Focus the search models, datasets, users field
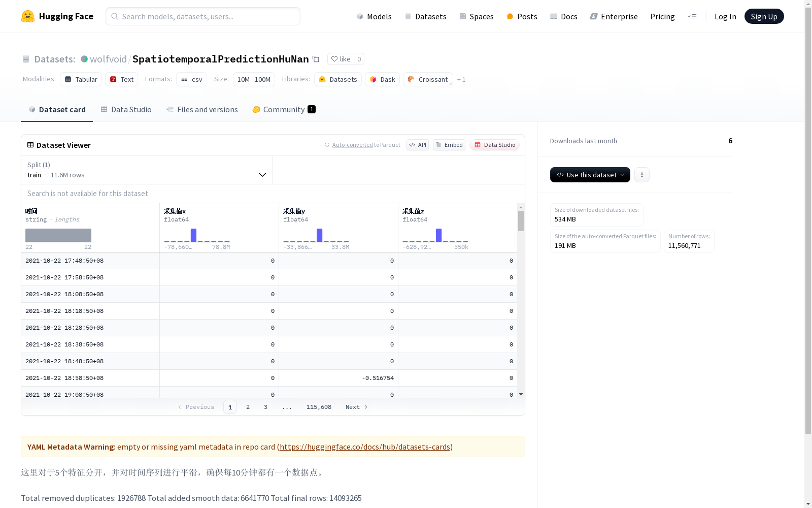The width and height of the screenshot is (812, 508). coord(203,16)
